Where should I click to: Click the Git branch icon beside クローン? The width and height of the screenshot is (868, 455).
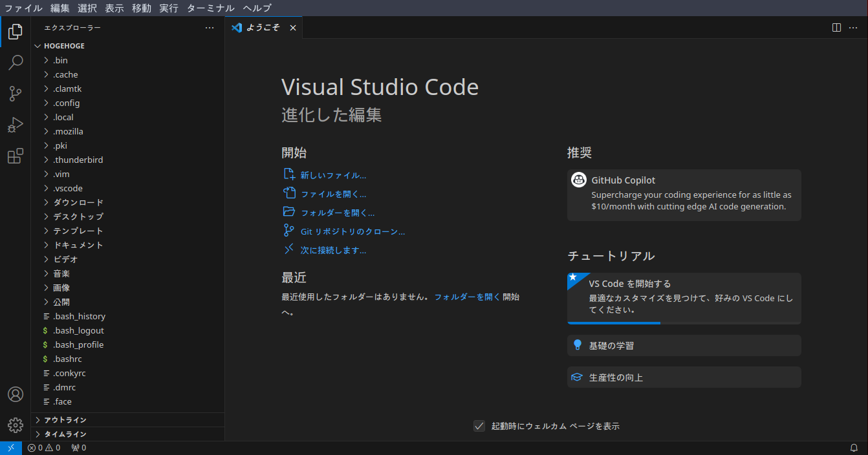pos(289,231)
